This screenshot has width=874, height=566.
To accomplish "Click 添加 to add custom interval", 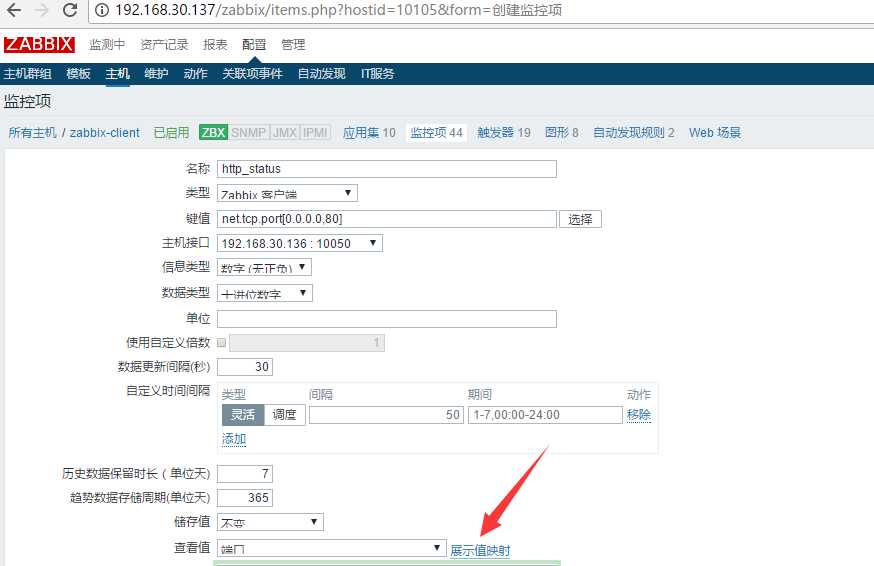I will tap(234, 439).
